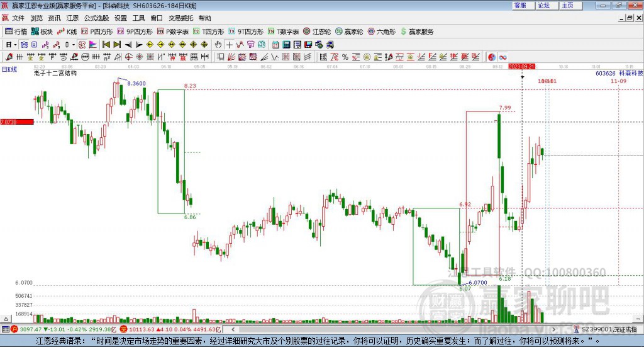The image size is (644, 347).
Task: Open the 工具 menu
Action: [x=139, y=18]
